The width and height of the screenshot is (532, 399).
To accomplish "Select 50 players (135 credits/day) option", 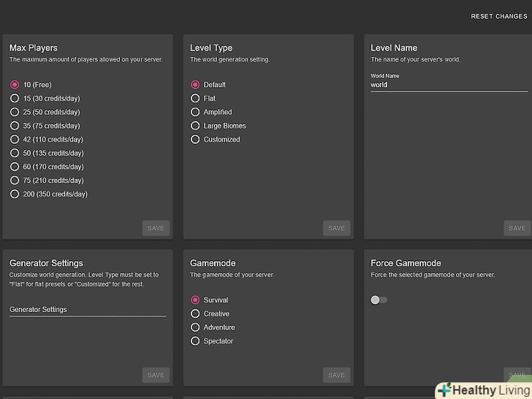I will click(x=15, y=153).
